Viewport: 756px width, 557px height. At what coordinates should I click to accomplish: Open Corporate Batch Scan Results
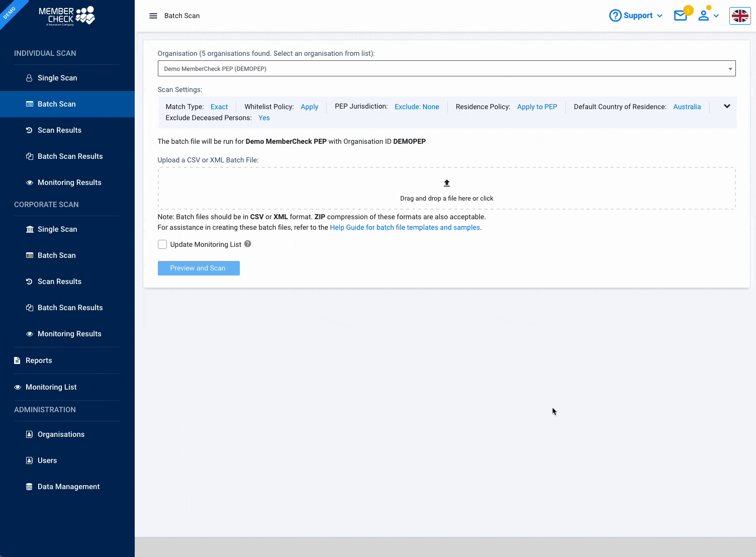(67, 308)
